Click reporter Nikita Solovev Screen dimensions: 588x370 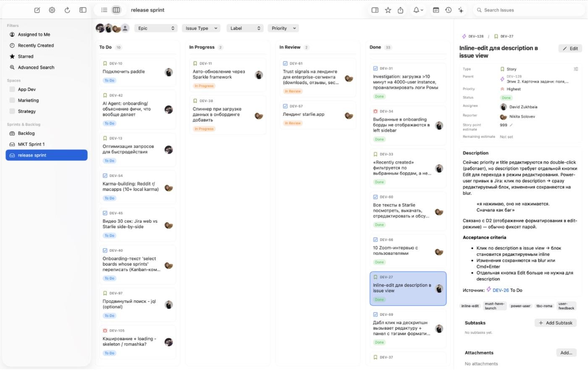click(518, 117)
